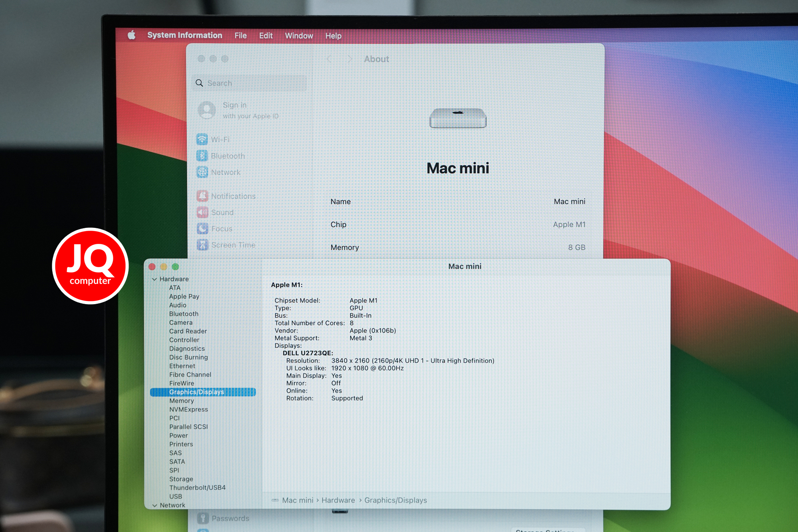The width and height of the screenshot is (798, 532).
Task: Select NVMExpress in Hardware list
Action: 188,409
